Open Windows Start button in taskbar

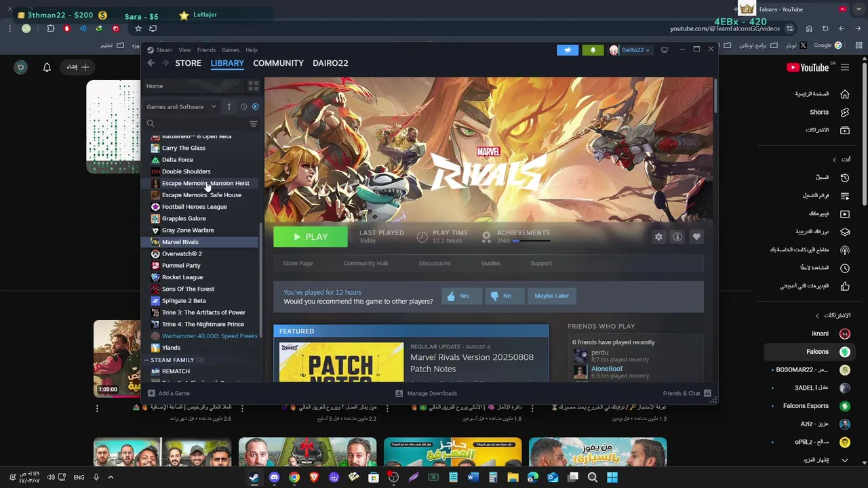click(612, 477)
